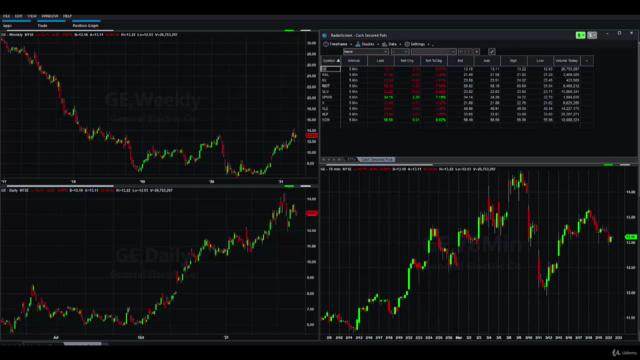Click green link indicator above GE Weekly chart

pyautogui.click(x=289, y=30)
